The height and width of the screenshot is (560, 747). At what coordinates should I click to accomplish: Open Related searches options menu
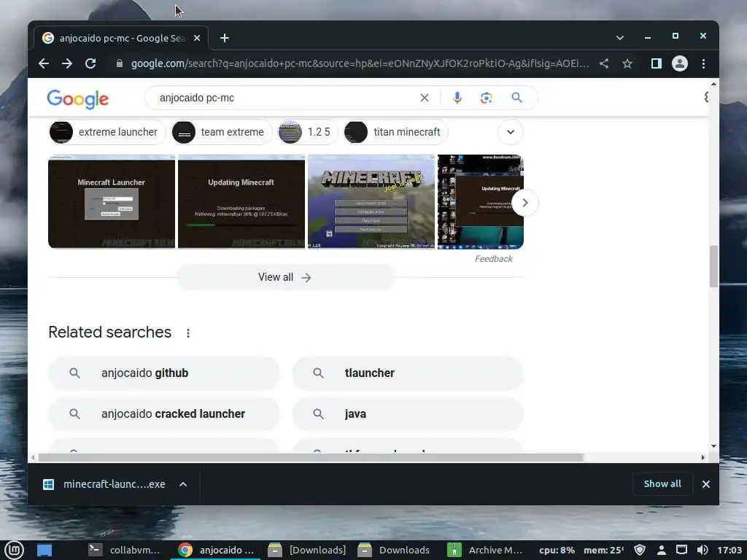click(x=188, y=332)
